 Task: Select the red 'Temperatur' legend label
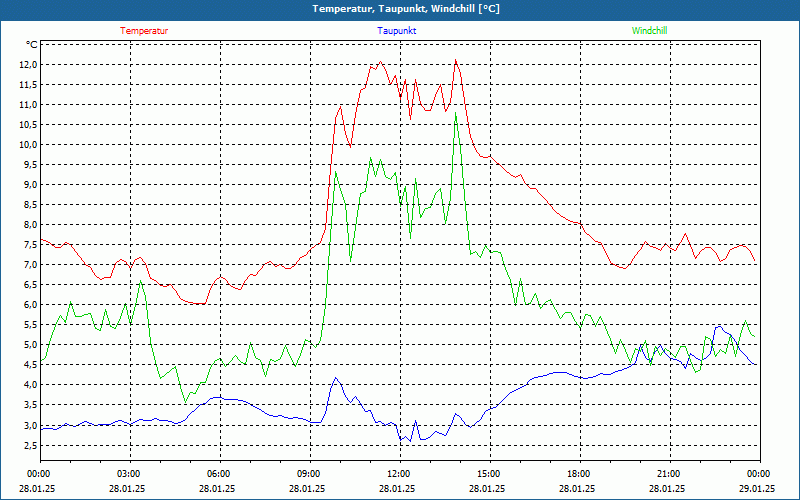[144, 31]
